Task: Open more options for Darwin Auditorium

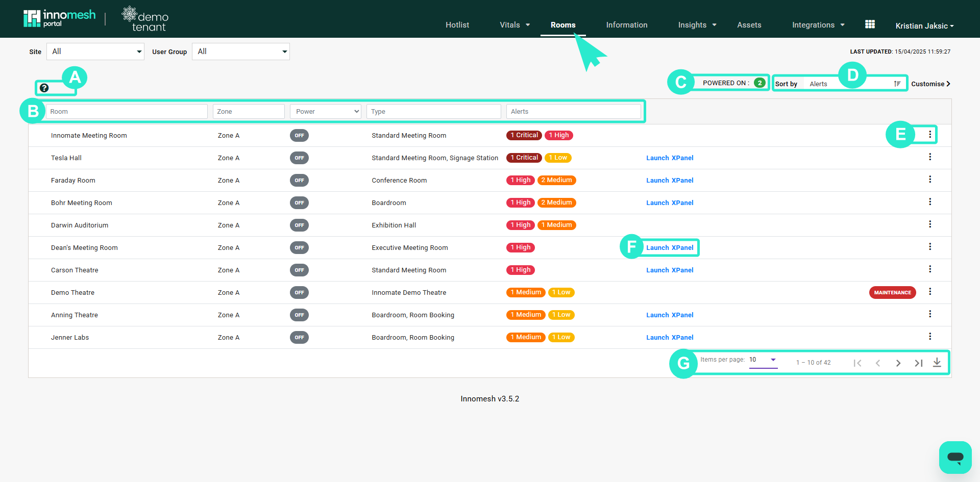Action: pos(930,224)
